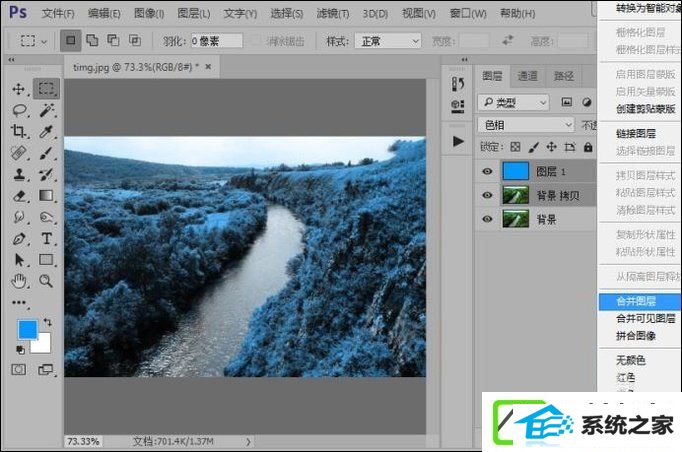Open the blend mode dropdown showing 色相

point(526,125)
